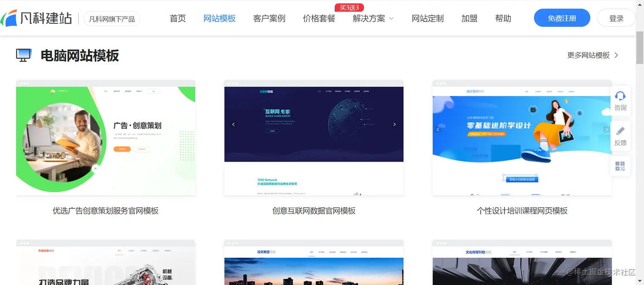Open the 机械设备 template thumbnail

coord(106,262)
